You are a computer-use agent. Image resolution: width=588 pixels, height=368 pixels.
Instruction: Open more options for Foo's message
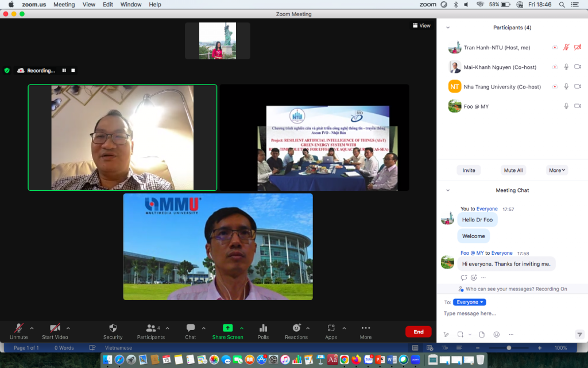483,278
